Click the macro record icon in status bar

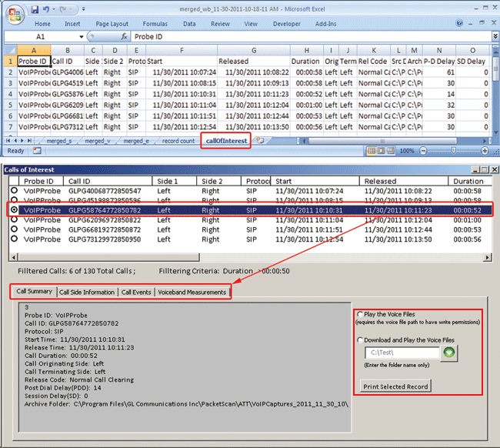click(37, 151)
